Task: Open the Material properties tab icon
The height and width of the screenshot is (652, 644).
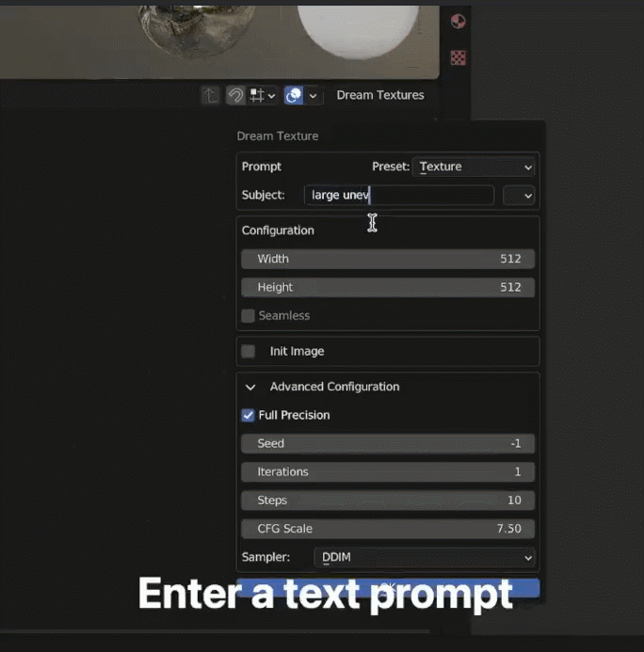Action: (458, 22)
